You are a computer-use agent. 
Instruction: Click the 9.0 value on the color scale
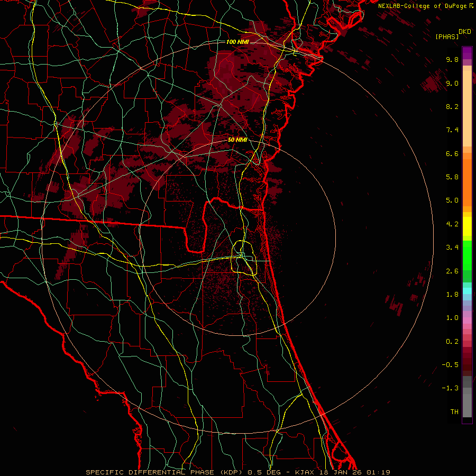pos(452,83)
